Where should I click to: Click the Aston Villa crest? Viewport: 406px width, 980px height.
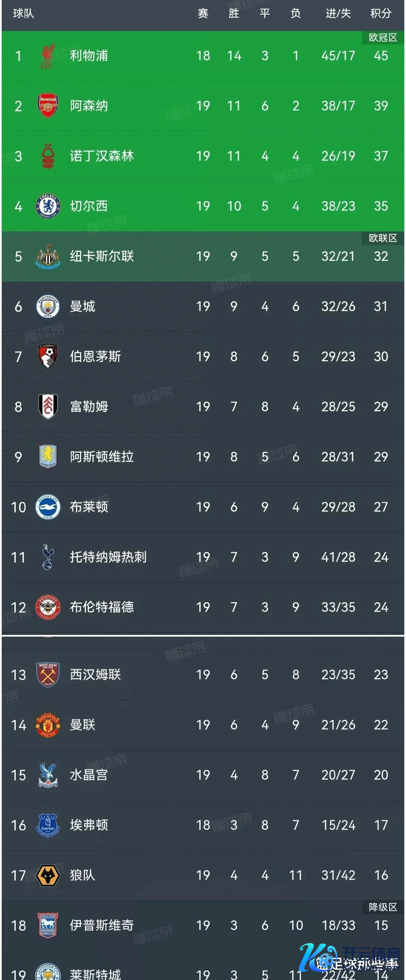pos(48,456)
